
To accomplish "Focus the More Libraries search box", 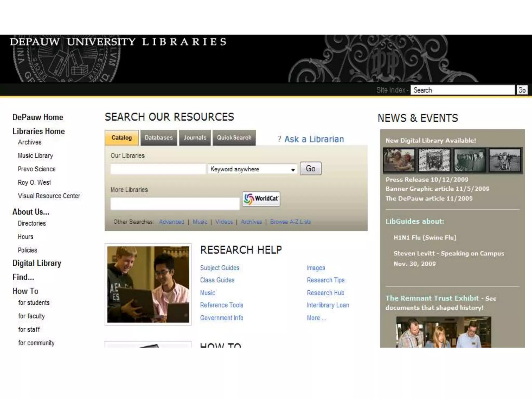I will click(175, 203).
